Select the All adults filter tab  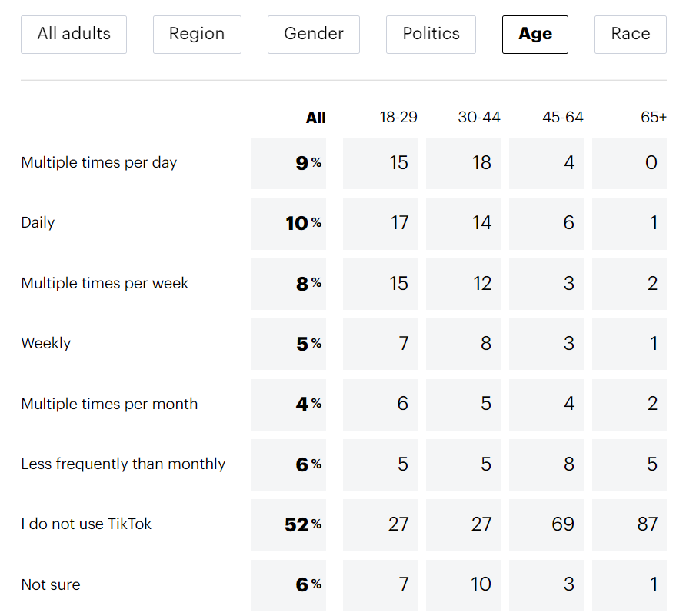coord(74,34)
